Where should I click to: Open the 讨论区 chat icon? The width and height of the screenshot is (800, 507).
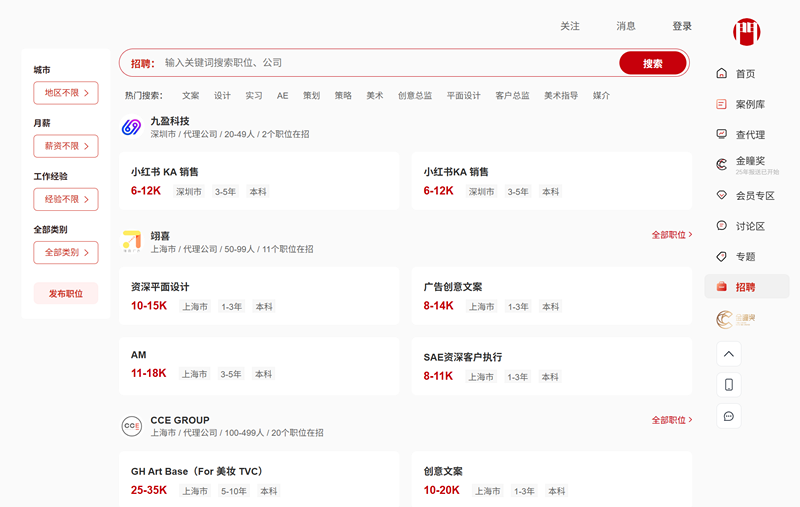[x=721, y=225]
